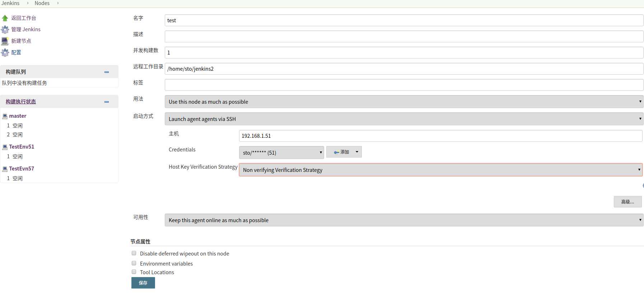The height and width of the screenshot is (295, 644).
Task: Open 配置 link in sidebar
Action: point(16,52)
